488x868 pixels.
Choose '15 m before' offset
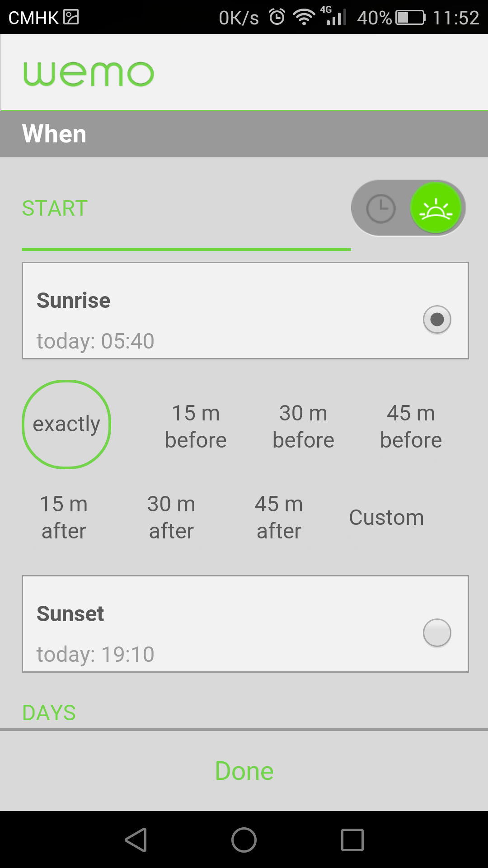(x=196, y=426)
